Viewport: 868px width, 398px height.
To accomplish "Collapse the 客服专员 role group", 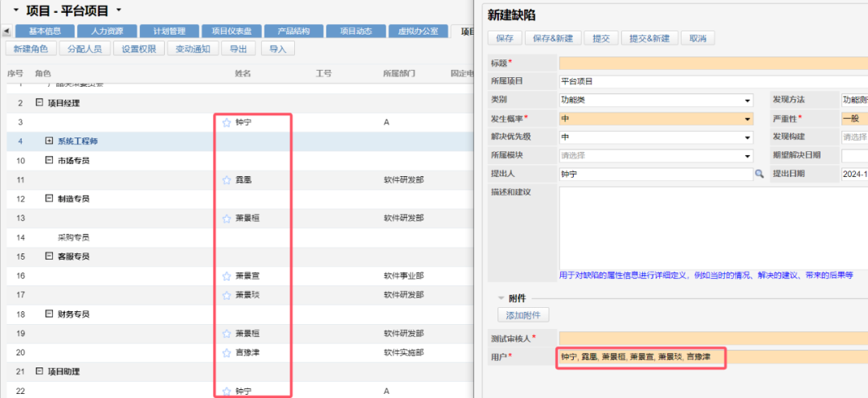I will point(49,256).
